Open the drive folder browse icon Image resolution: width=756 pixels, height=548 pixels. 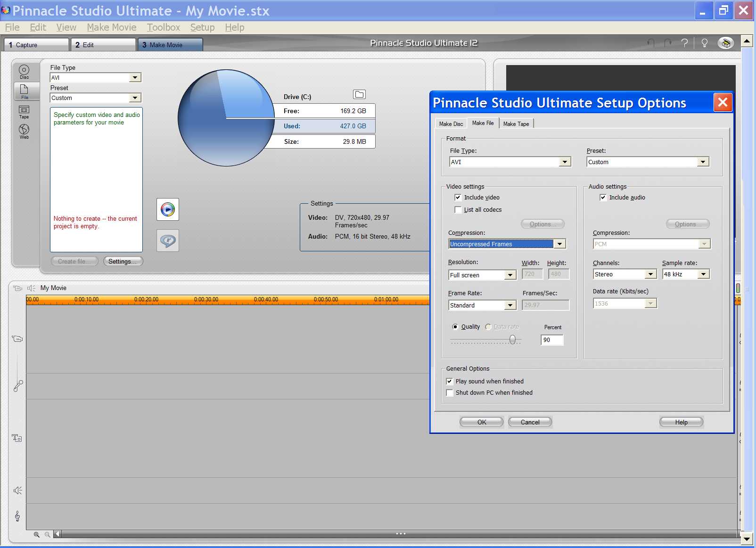click(359, 94)
